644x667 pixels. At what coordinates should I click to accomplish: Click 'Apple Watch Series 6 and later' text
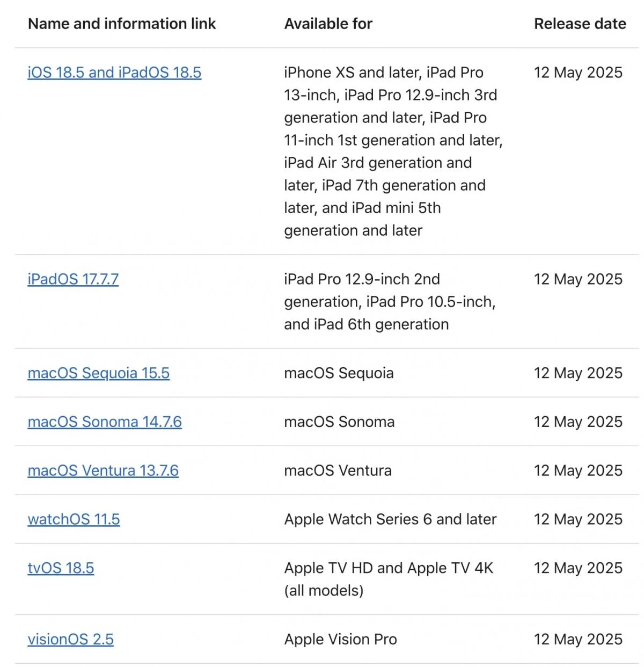coord(390,519)
